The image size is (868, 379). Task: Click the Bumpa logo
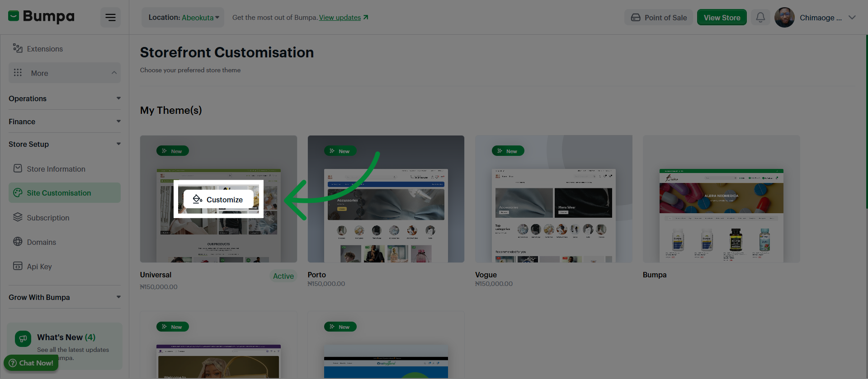[x=41, y=17]
